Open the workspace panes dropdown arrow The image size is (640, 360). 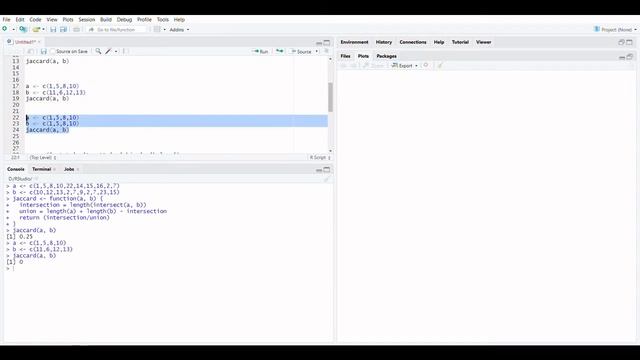[164, 29]
